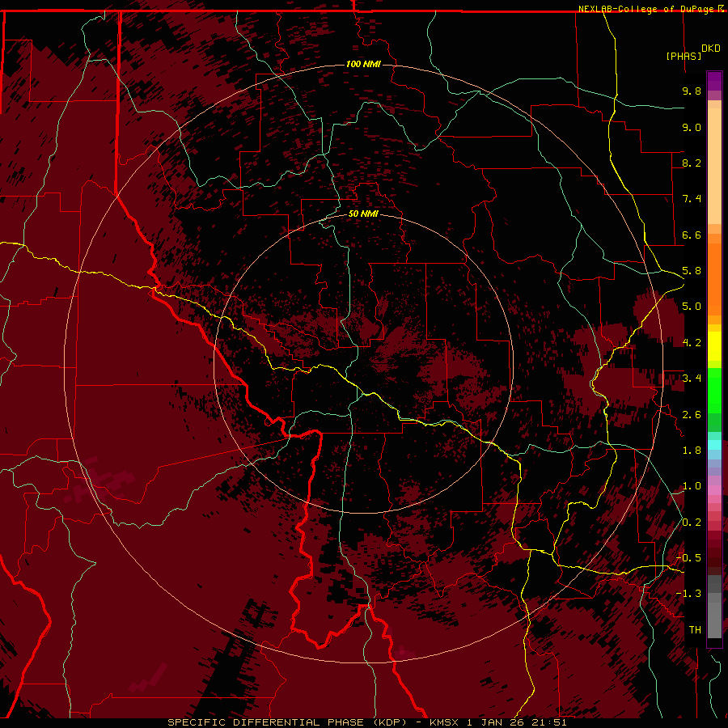Viewport: 728px width, 728px height.
Task: Click the 4.2 scale value
Action: tap(692, 343)
